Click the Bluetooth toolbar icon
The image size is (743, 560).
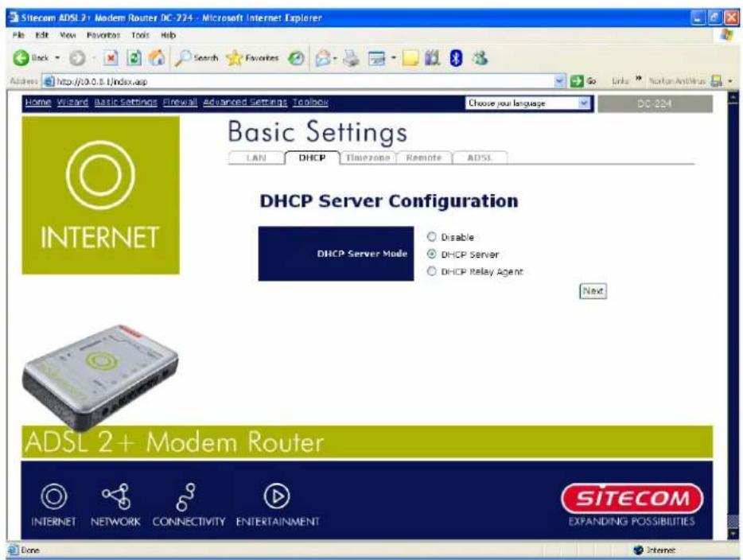(456, 58)
